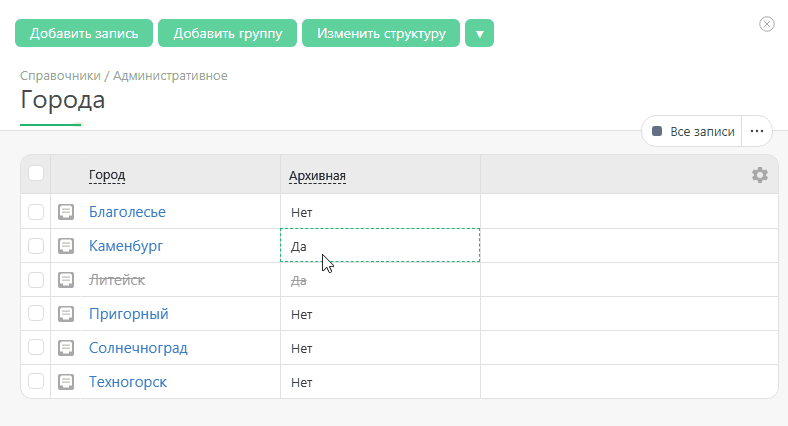The width and height of the screenshot is (788, 426).
Task: Click the Города page title
Action: coord(63,100)
